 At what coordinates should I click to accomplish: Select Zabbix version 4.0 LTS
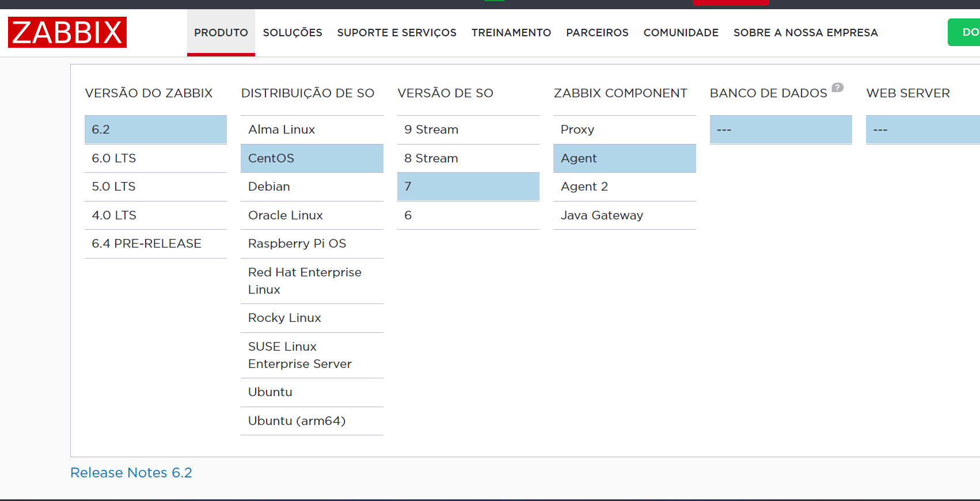pyautogui.click(x=155, y=215)
